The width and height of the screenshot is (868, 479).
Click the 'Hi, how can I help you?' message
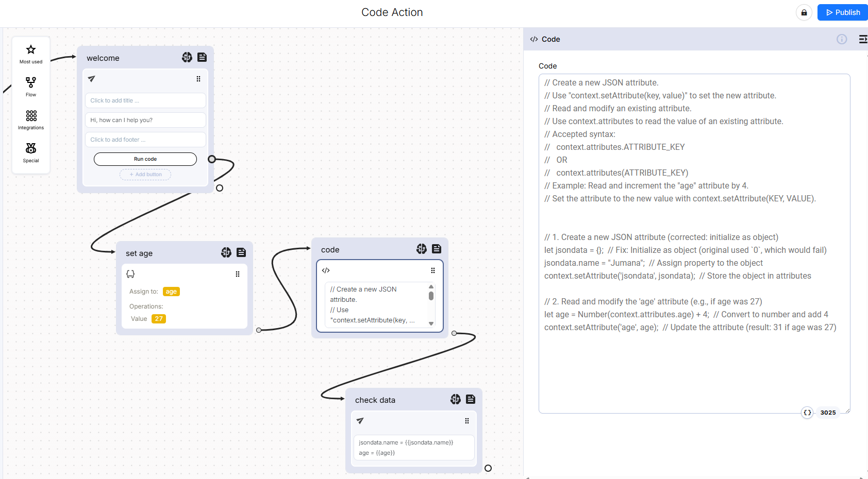(145, 120)
